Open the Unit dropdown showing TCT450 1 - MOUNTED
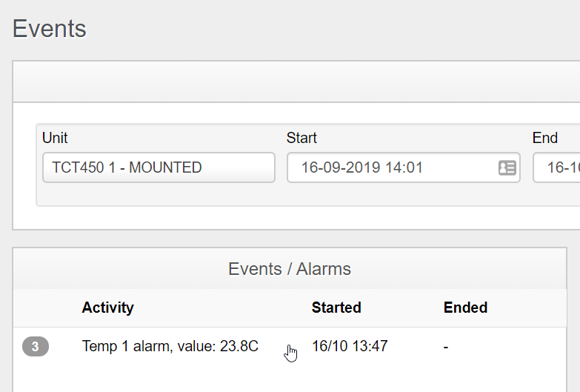 pyautogui.click(x=159, y=167)
